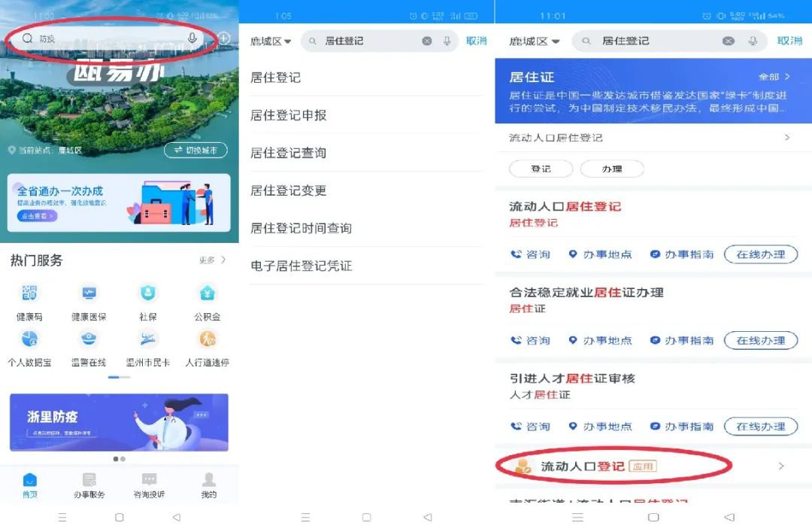Open 社保 social security icon
The height and width of the screenshot is (532, 812).
(148, 302)
